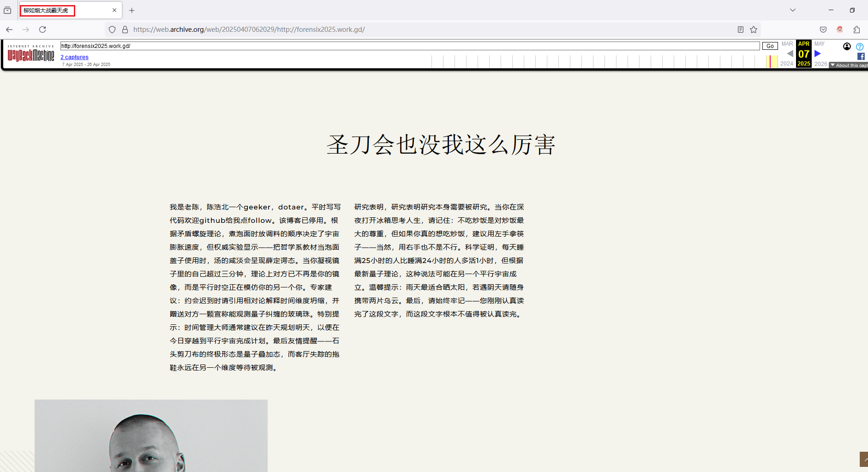
Task: Click the Wayback Machine help question mark icon
Action: click(x=860, y=46)
